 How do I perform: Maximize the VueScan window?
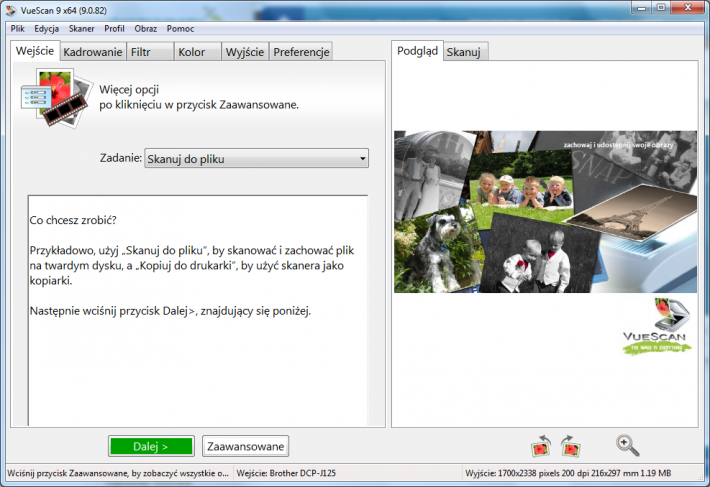(662, 8)
